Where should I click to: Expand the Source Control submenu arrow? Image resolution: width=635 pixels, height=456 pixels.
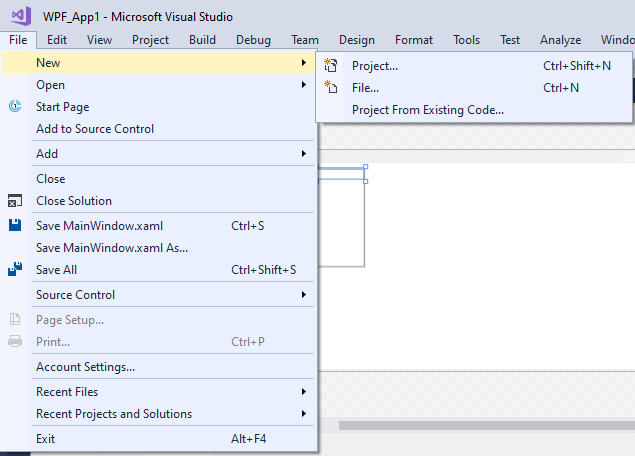pyautogui.click(x=303, y=294)
